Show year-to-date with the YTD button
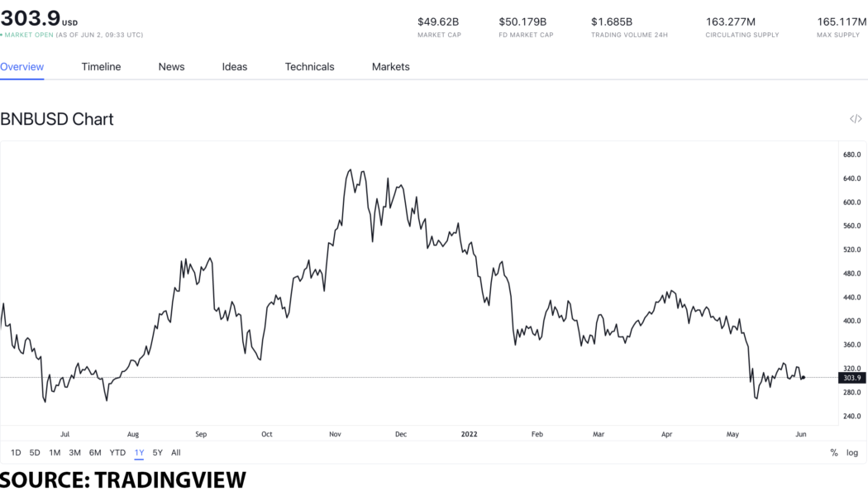Viewport: 868px width, 496px height. click(117, 452)
